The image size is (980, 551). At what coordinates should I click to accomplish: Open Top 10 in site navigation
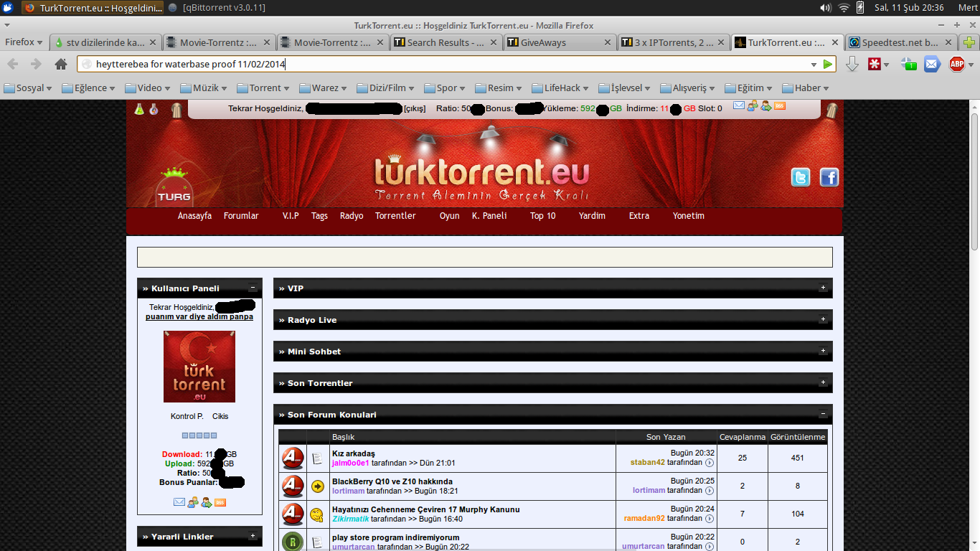click(x=542, y=216)
